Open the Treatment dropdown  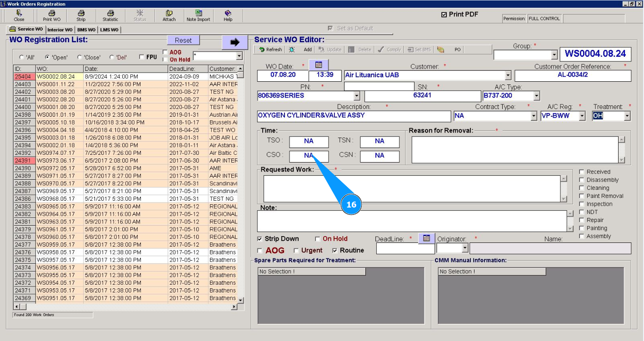coord(627,116)
